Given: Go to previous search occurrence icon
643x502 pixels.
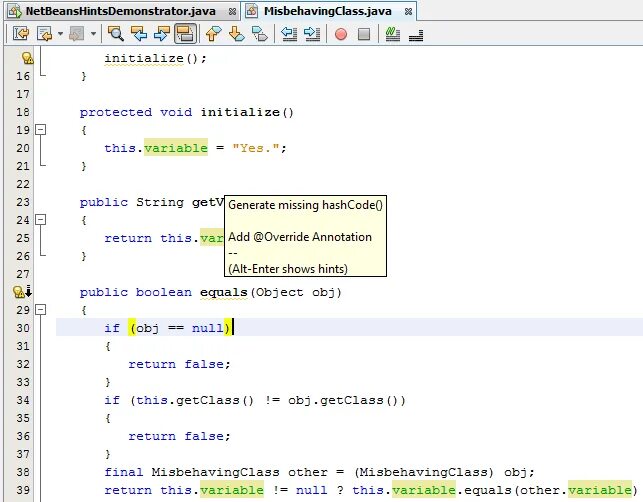Looking at the screenshot, I should coord(139,34).
